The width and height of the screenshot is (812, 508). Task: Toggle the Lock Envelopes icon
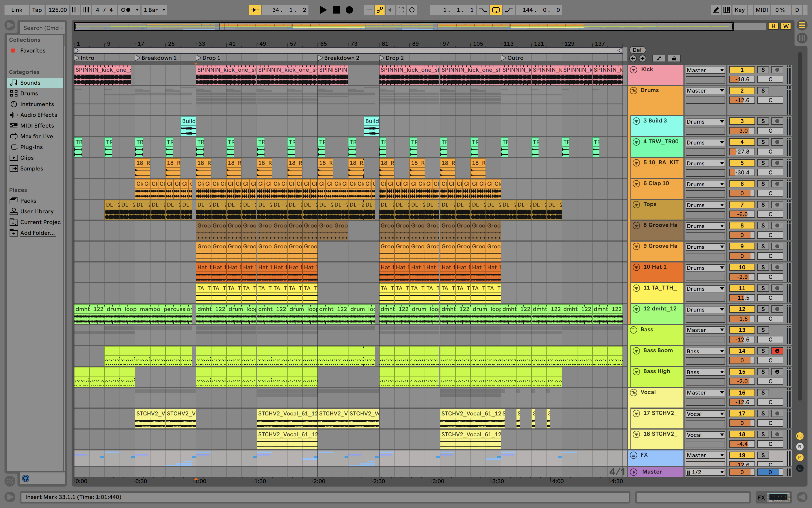[674, 58]
